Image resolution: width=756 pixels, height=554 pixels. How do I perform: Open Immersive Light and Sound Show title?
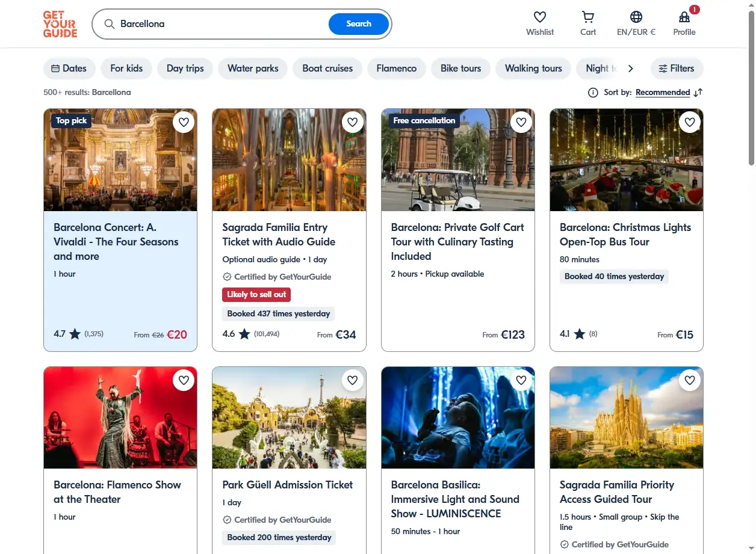(455, 499)
